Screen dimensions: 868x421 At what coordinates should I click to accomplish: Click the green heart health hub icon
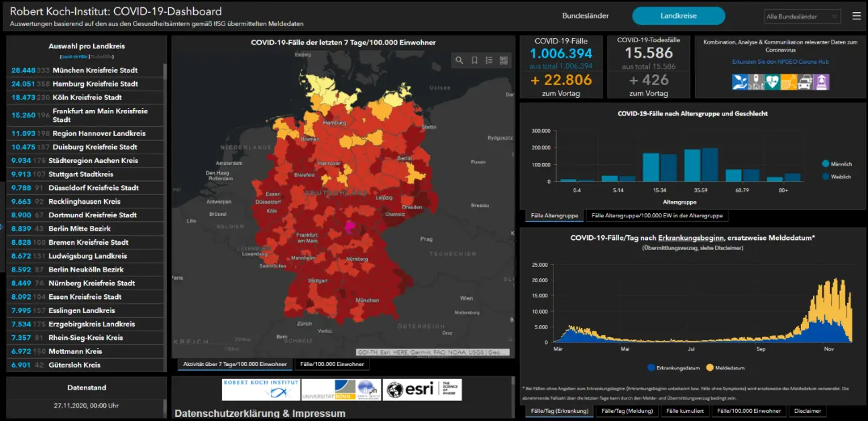click(772, 82)
